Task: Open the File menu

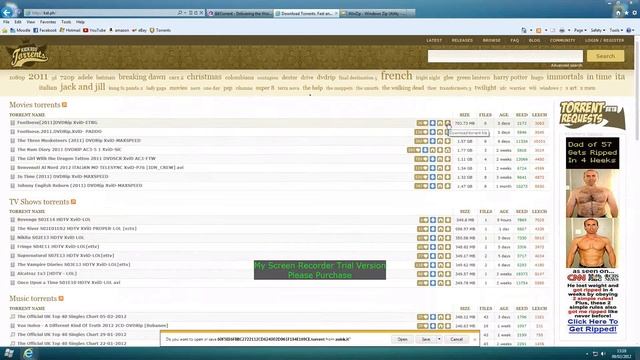Action: (x=6, y=22)
